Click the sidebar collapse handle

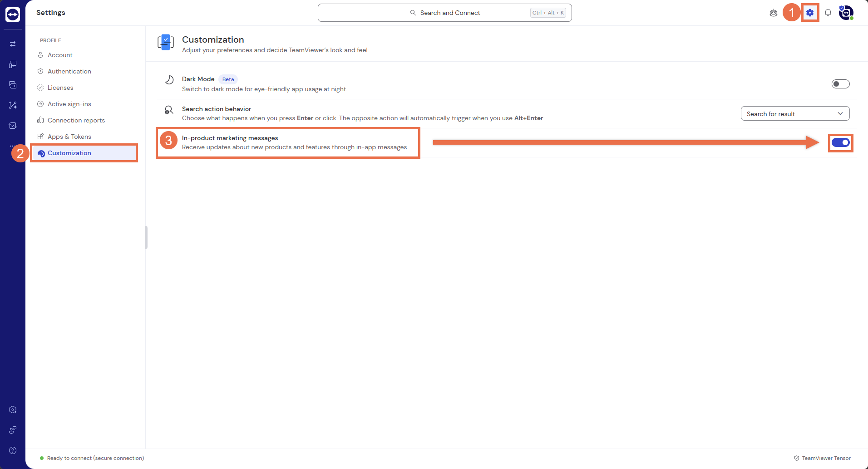click(x=146, y=237)
